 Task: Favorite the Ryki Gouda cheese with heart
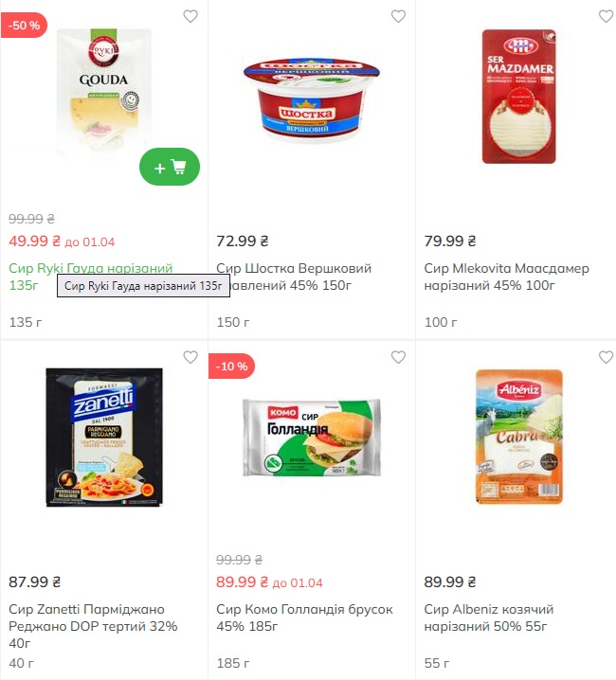pos(190,16)
